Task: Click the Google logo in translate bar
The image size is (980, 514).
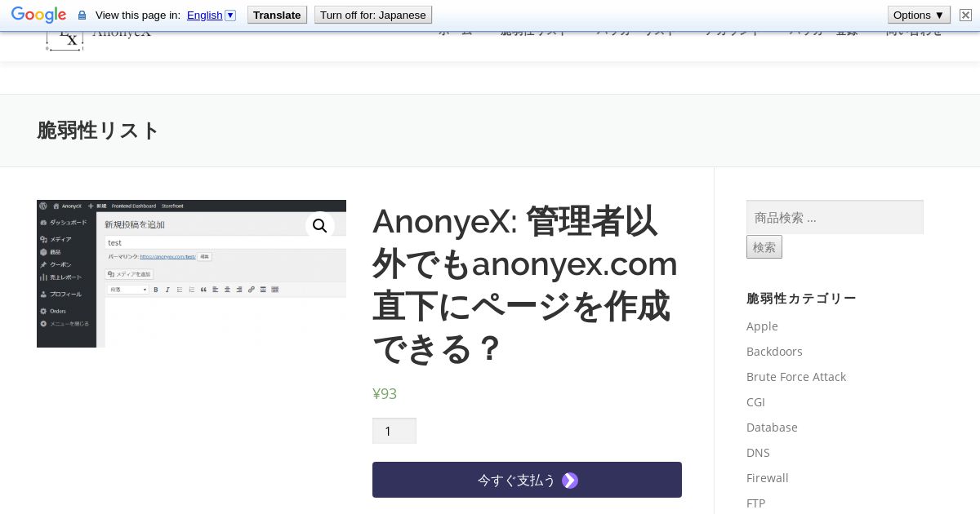Action: tap(38, 15)
